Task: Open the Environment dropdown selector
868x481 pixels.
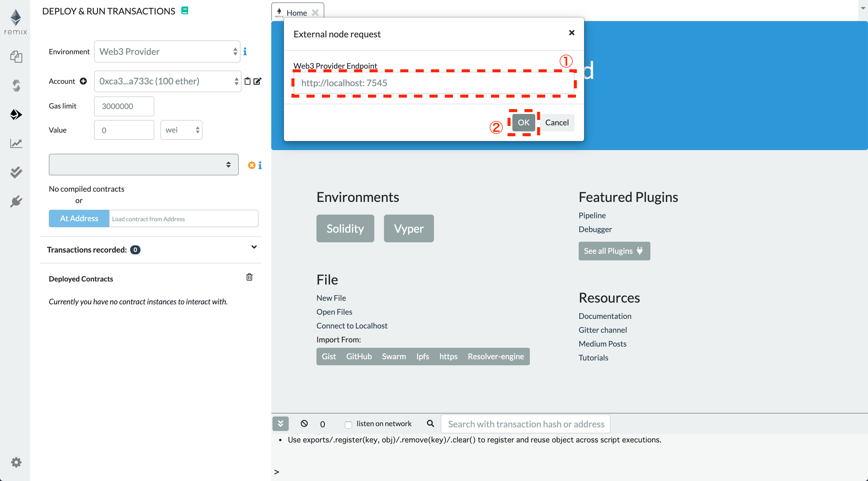Action: (168, 52)
